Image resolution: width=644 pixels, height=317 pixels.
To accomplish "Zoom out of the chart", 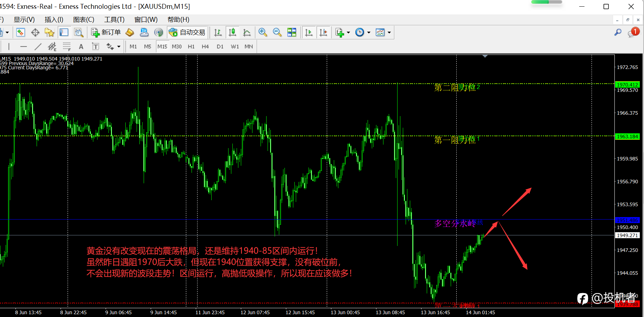I will [x=277, y=32].
